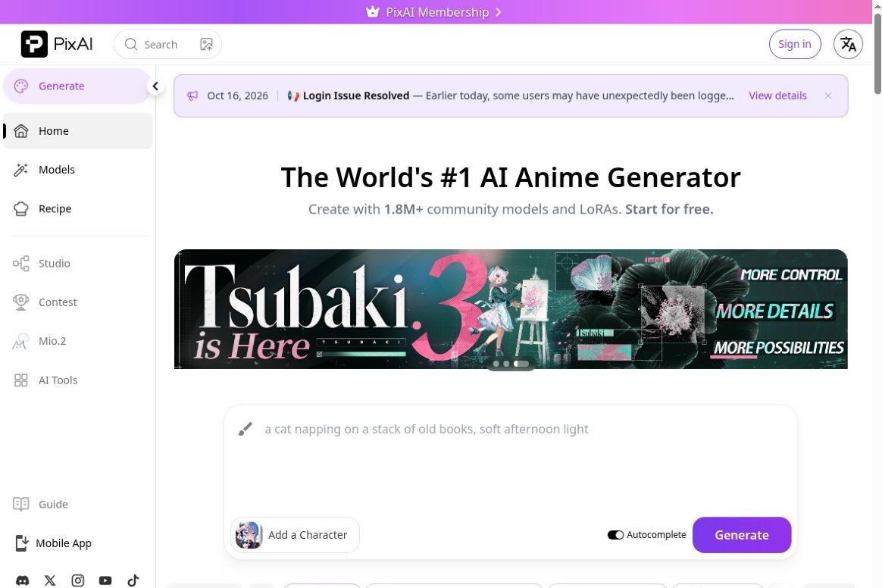The width and height of the screenshot is (882, 588).
Task: Open the Discord social link icon
Action: [x=23, y=580]
